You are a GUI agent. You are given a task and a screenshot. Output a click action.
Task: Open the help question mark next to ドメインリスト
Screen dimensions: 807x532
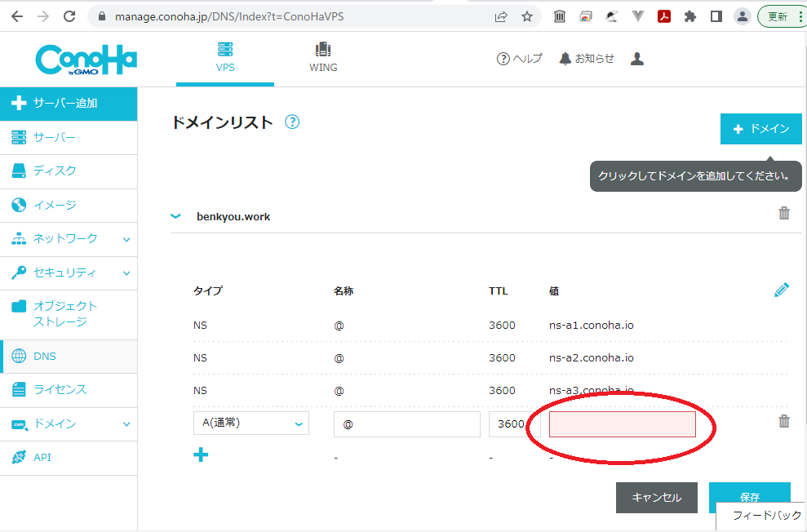coord(292,122)
